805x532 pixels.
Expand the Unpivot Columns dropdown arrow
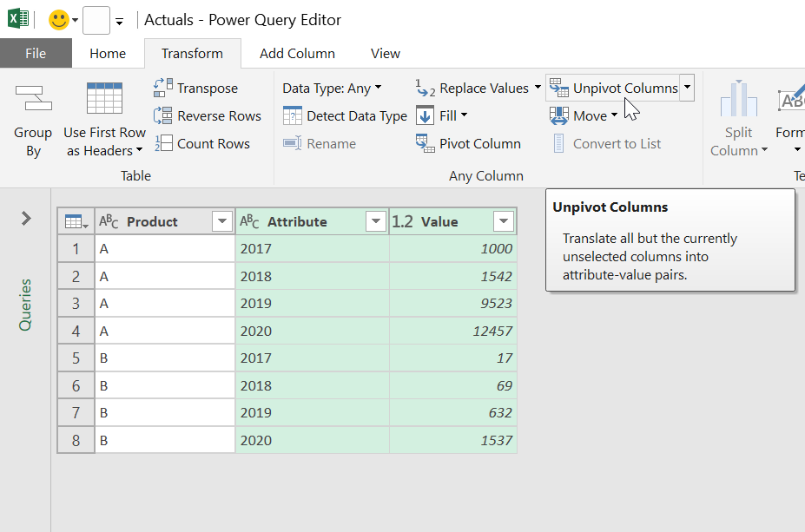pyautogui.click(x=687, y=88)
